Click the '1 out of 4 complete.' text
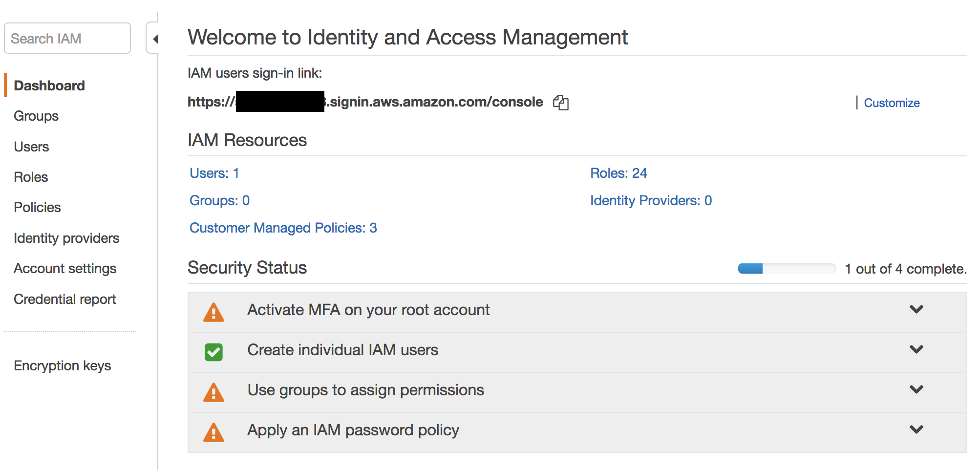 (x=906, y=269)
